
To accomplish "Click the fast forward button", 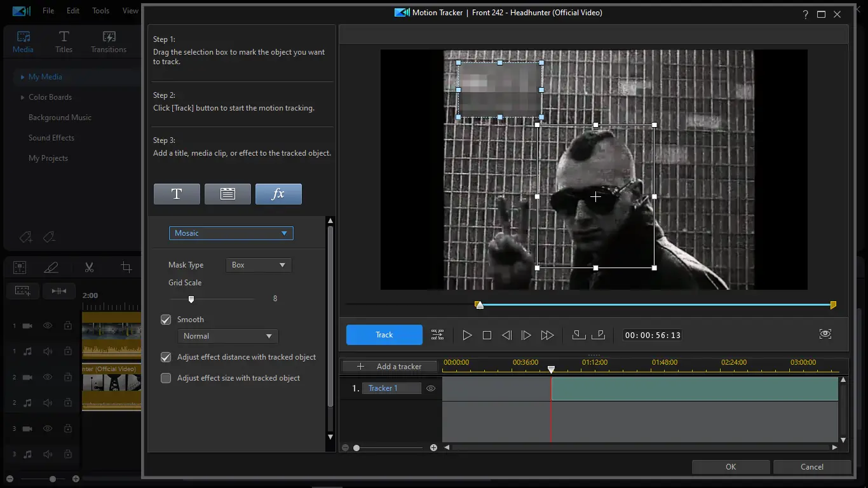I will [547, 335].
